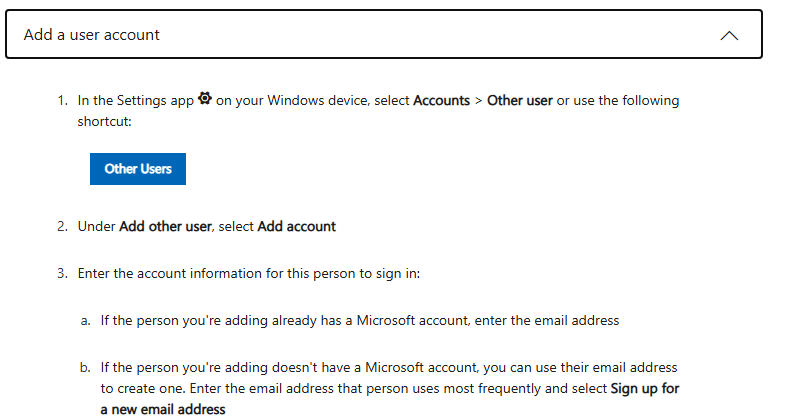Click the greater-than symbol between Accounts and Other user
The image size is (799, 419).
tap(478, 101)
